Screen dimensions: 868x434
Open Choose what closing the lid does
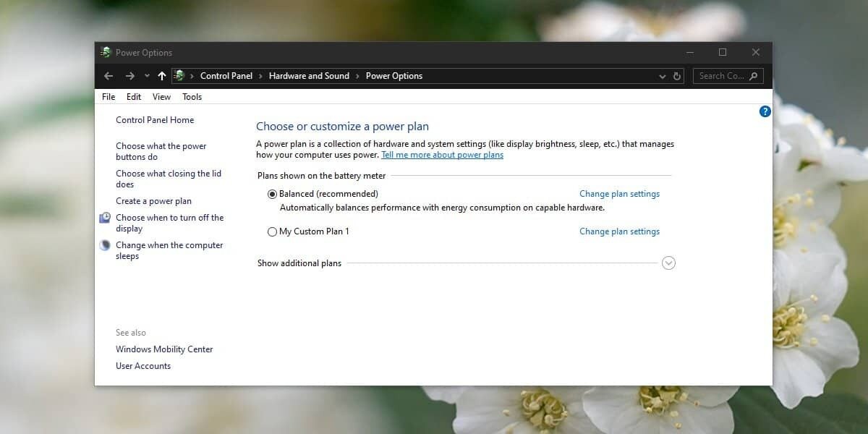click(x=169, y=179)
